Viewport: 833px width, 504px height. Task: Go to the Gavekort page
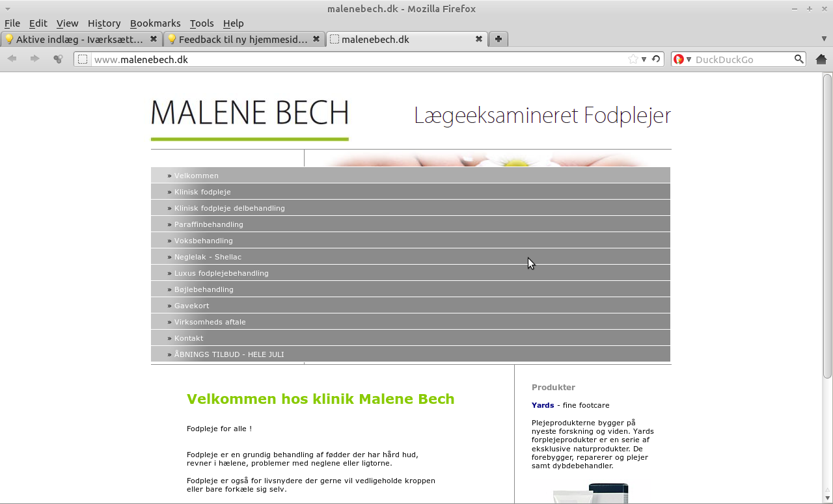pyautogui.click(x=191, y=306)
